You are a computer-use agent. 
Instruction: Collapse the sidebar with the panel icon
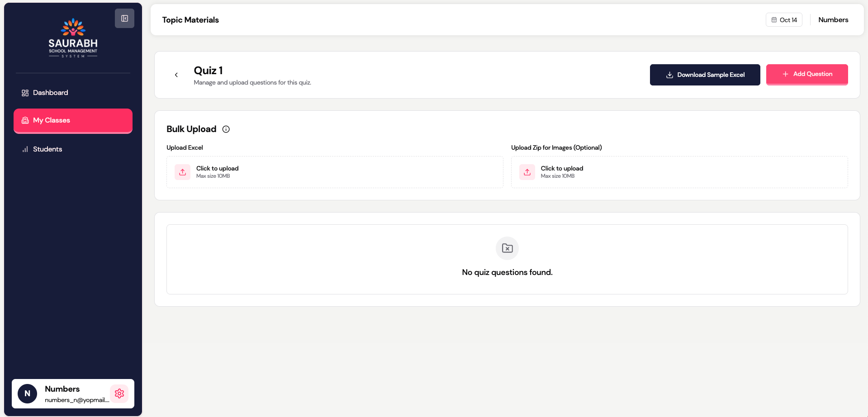click(x=124, y=19)
